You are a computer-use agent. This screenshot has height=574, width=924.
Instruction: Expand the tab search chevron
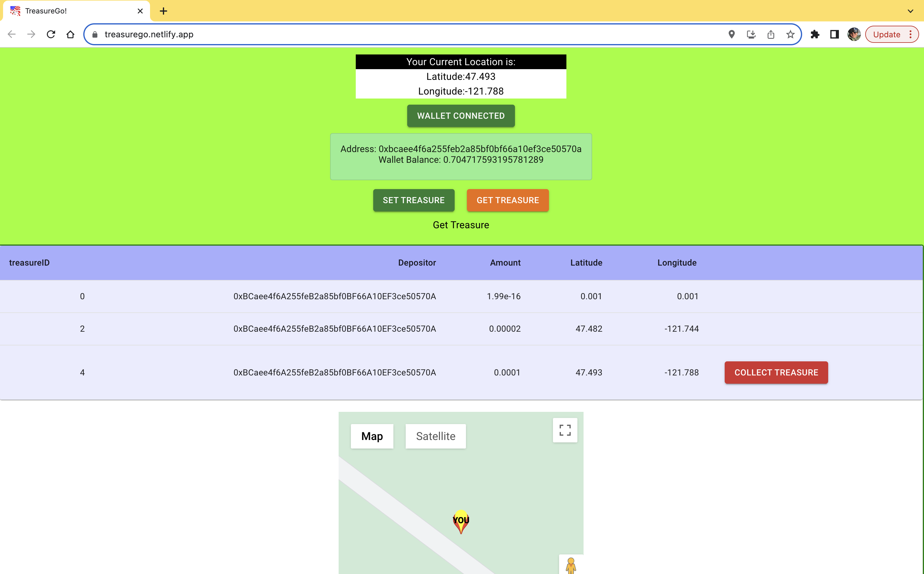pyautogui.click(x=910, y=11)
